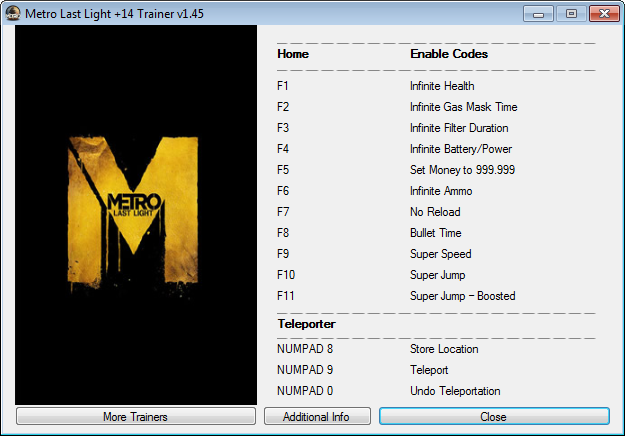Image resolution: width=625 pixels, height=436 pixels.
Task: Click the F8 hotkey text
Action: pos(283,233)
